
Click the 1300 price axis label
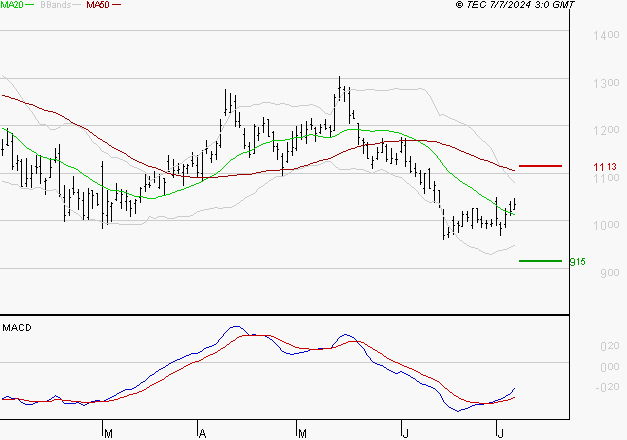click(606, 83)
